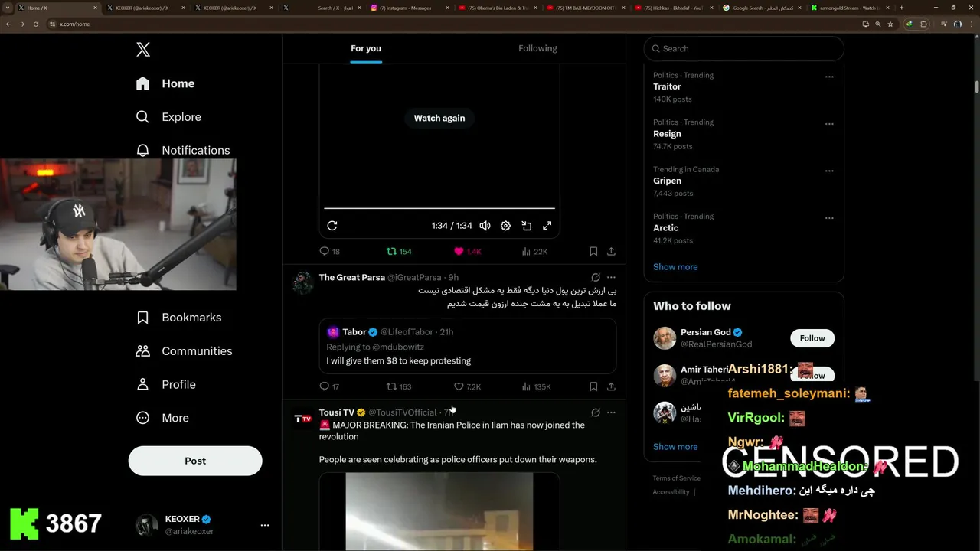
Task: Share the video post
Action: coord(611,251)
